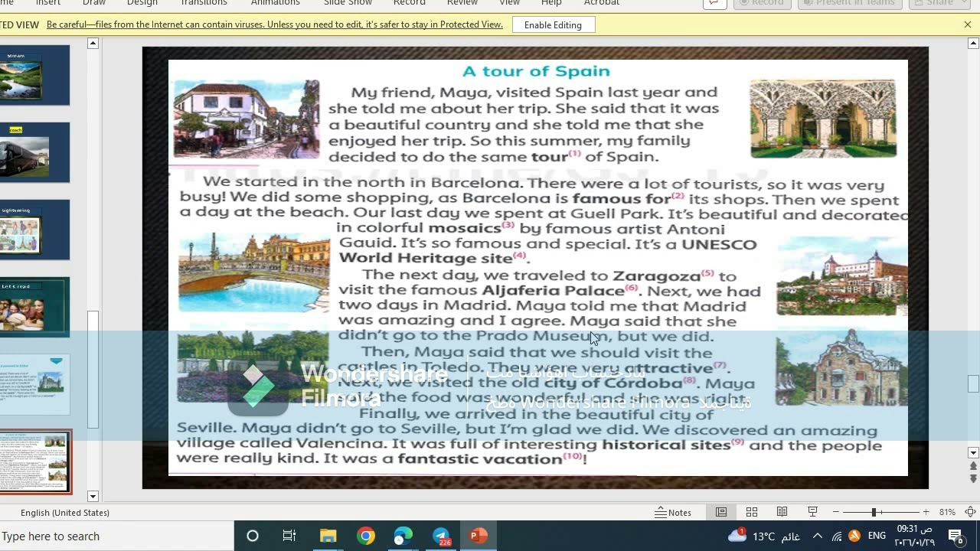Show hidden system tray icons
This screenshot has height=551, width=980.
click(818, 536)
